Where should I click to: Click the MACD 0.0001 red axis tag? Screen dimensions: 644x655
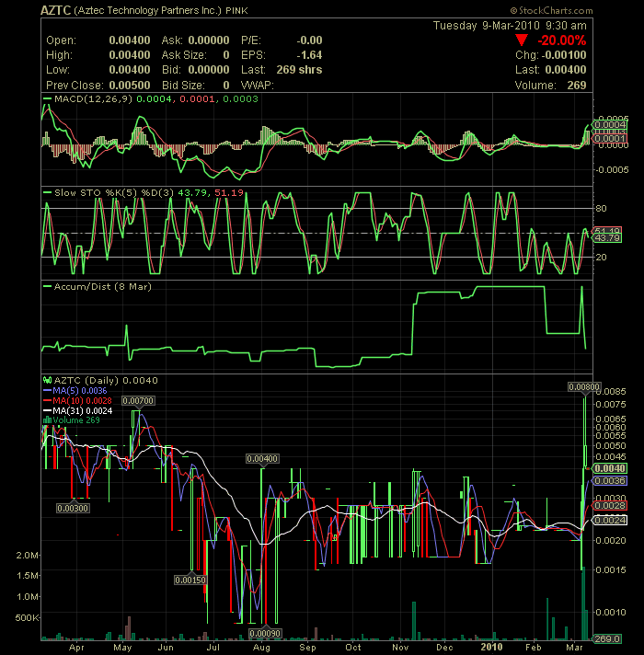point(610,138)
